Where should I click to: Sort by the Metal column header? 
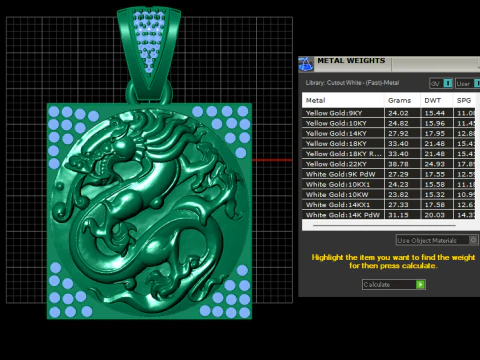point(343,100)
